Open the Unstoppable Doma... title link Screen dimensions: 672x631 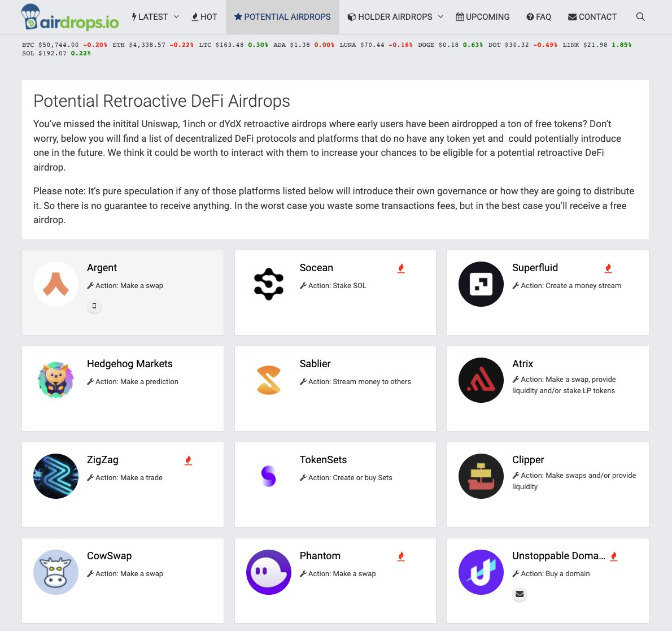click(558, 555)
